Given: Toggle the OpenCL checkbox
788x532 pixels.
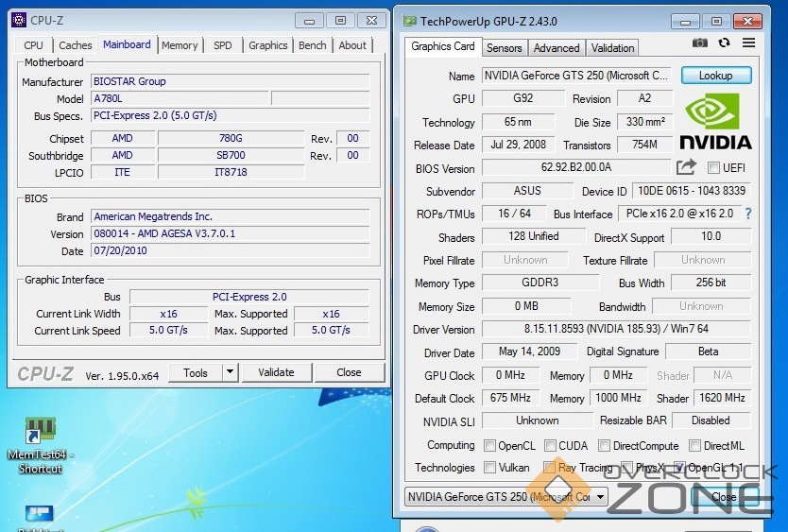Looking at the screenshot, I should [489, 446].
